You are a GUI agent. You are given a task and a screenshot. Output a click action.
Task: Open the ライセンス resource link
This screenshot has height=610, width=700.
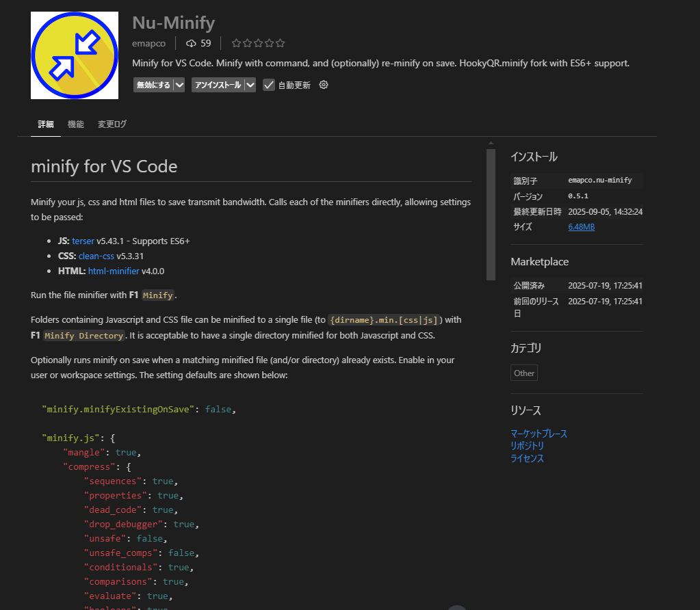(x=528, y=458)
